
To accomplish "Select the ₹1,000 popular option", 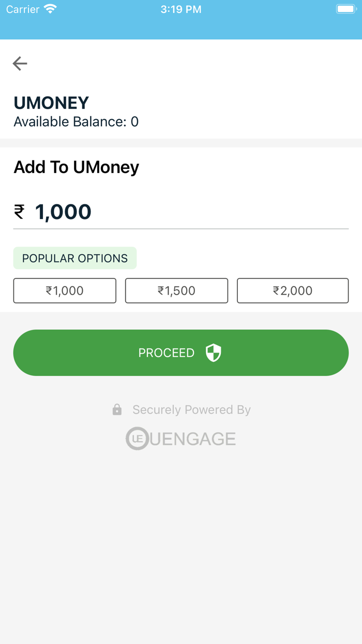I will [x=64, y=290].
